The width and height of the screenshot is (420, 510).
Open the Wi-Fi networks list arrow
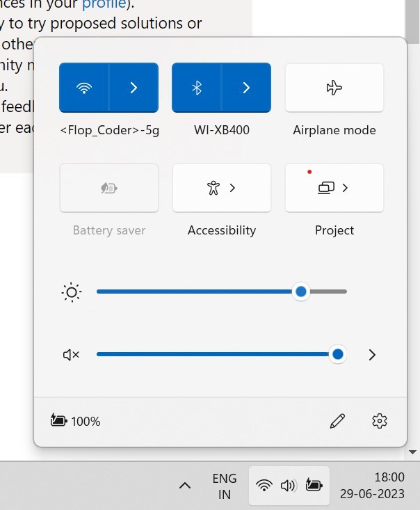(134, 88)
